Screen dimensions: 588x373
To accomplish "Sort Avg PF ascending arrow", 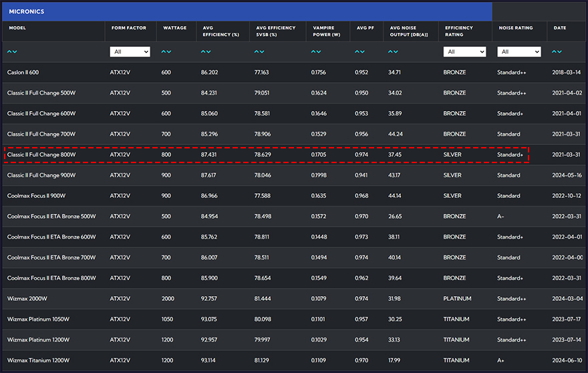I will pyautogui.click(x=357, y=51).
